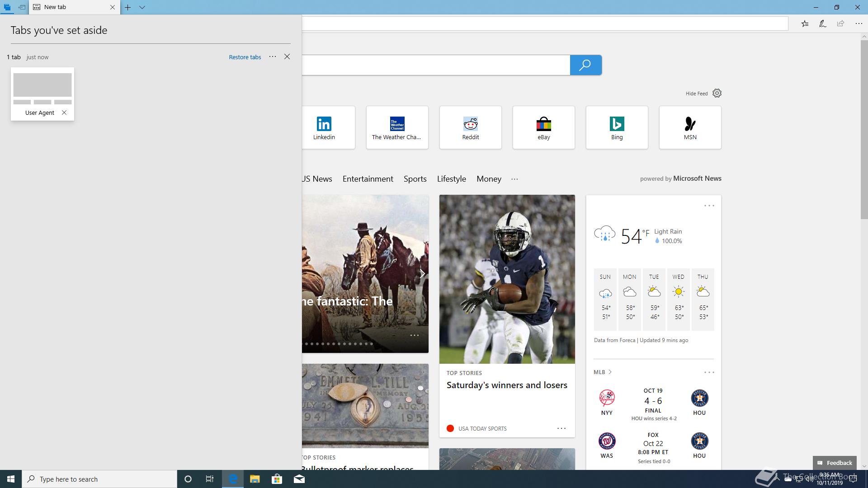
Task: Select the Sports feed tab
Action: click(415, 179)
